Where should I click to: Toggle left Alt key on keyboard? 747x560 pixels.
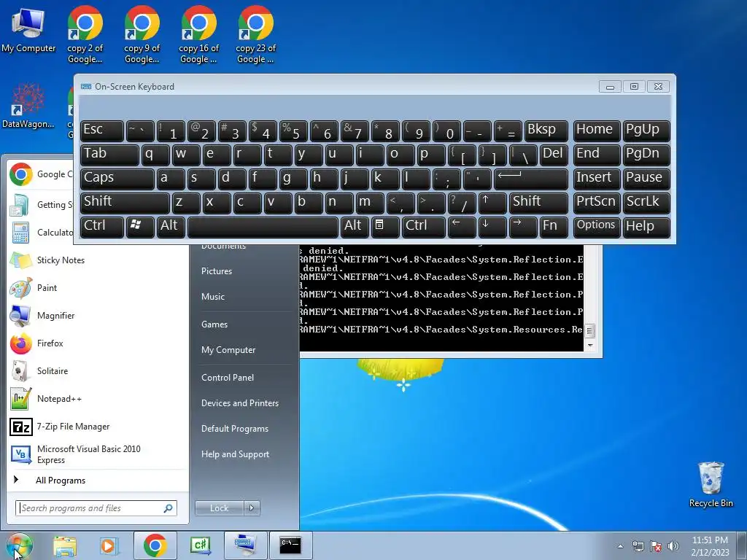(169, 227)
